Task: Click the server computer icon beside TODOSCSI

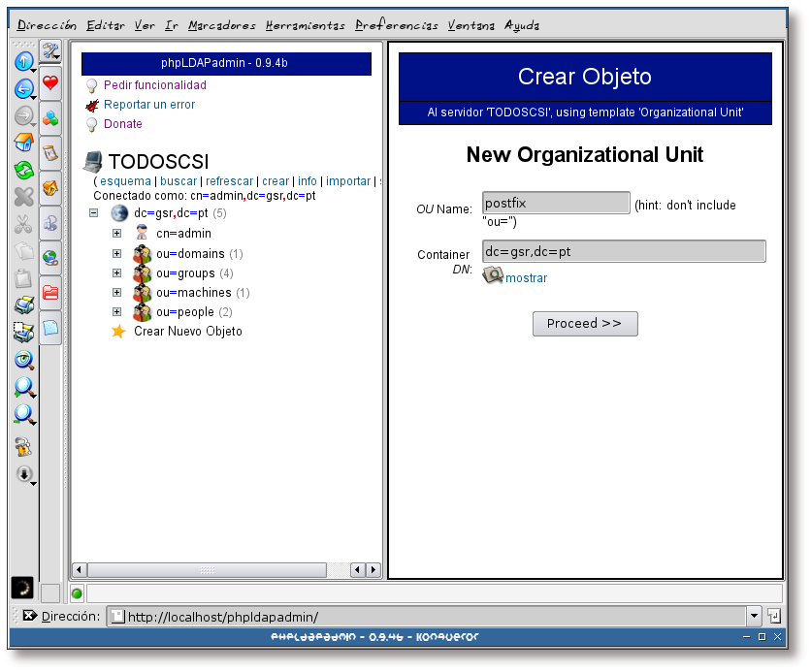Action: [92, 160]
